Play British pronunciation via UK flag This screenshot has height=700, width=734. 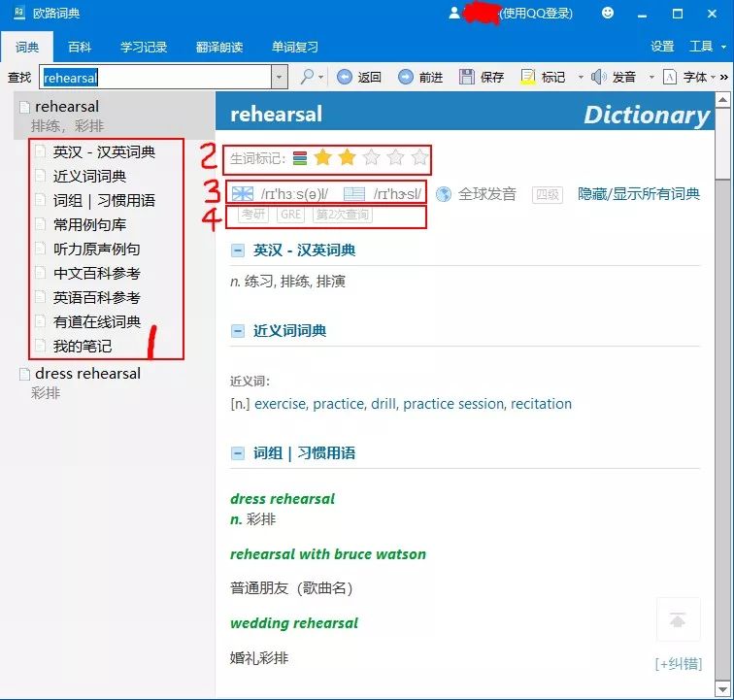(x=243, y=193)
